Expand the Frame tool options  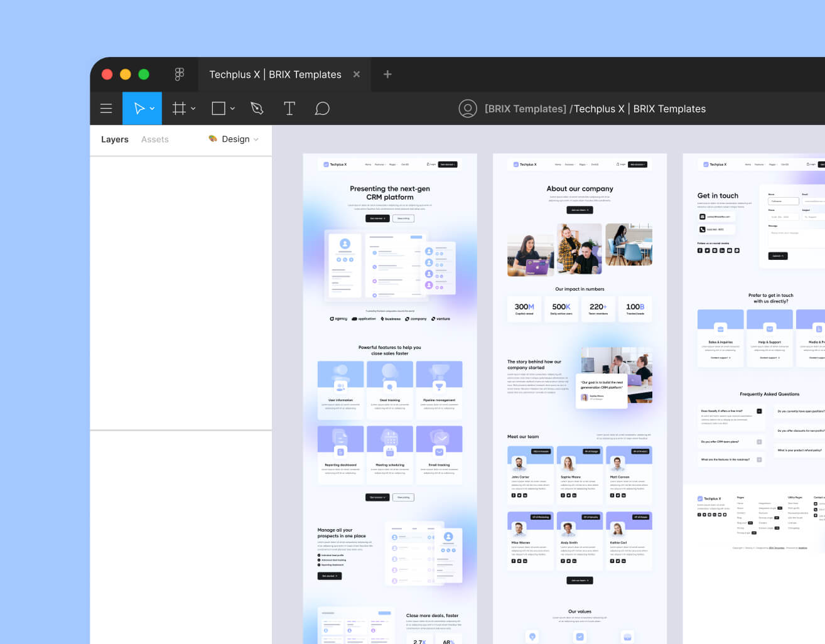click(x=193, y=108)
